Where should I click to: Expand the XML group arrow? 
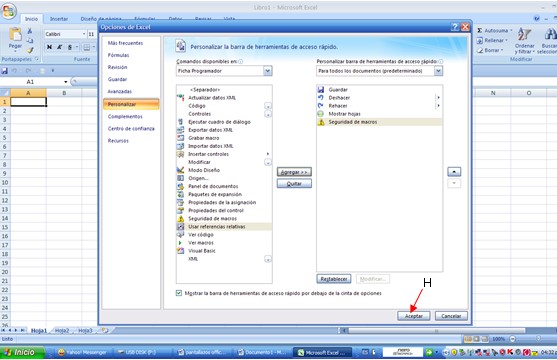268,259
